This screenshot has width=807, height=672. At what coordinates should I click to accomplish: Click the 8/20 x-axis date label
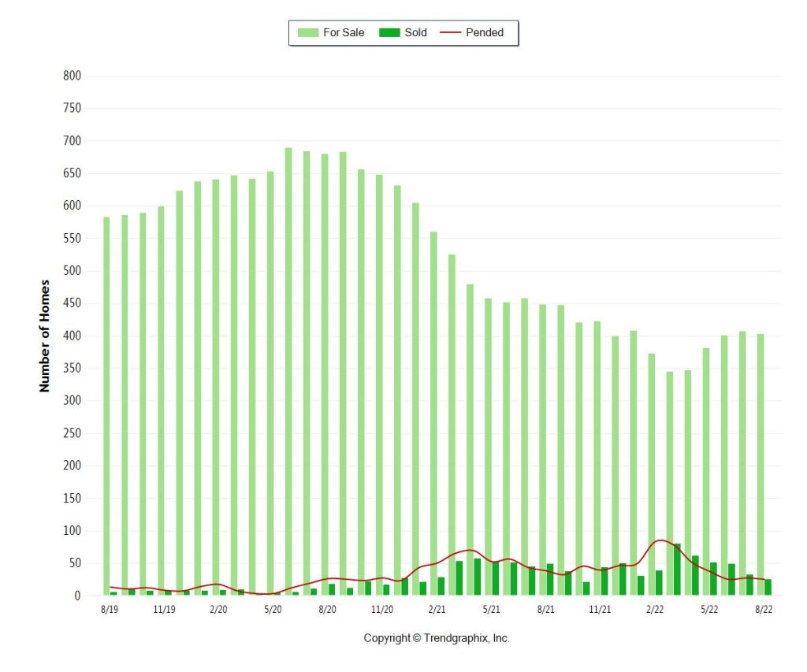pos(327,609)
